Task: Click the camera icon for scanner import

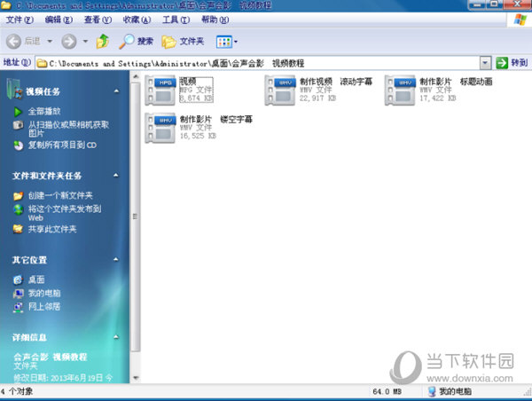Action: (18, 124)
